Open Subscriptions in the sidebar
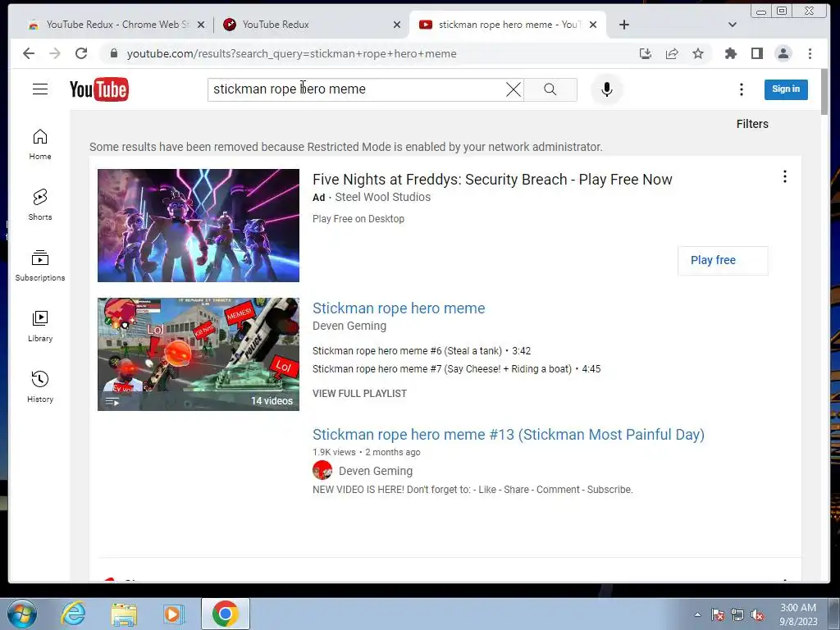840x630 pixels. [40, 266]
